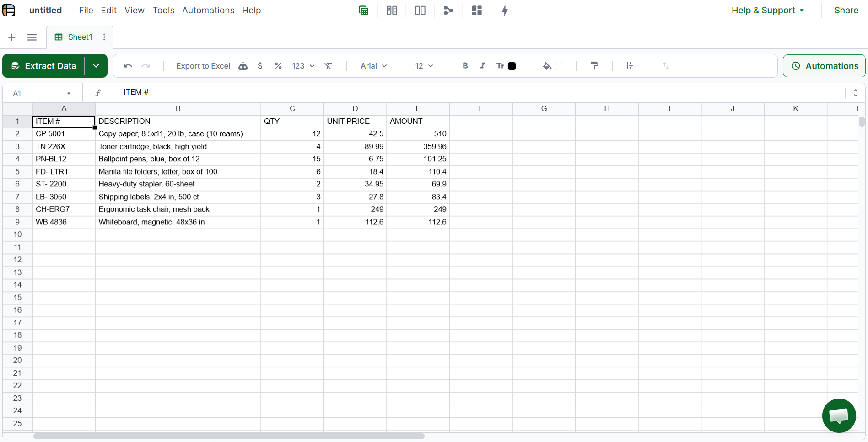Open the font size 12 dropdown

[x=424, y=66]
